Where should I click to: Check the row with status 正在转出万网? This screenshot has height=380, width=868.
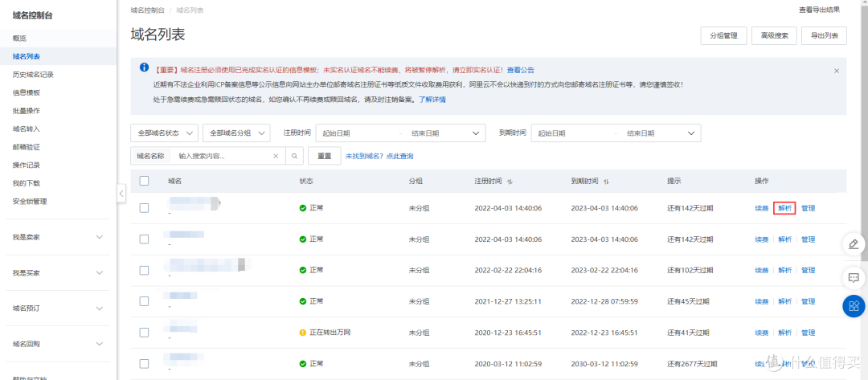[x=144, y=333]
